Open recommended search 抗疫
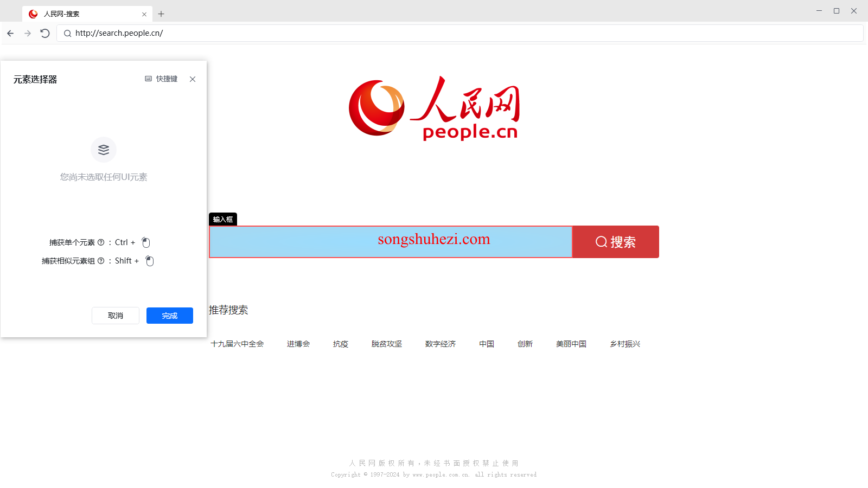 (x=341, y=344)
